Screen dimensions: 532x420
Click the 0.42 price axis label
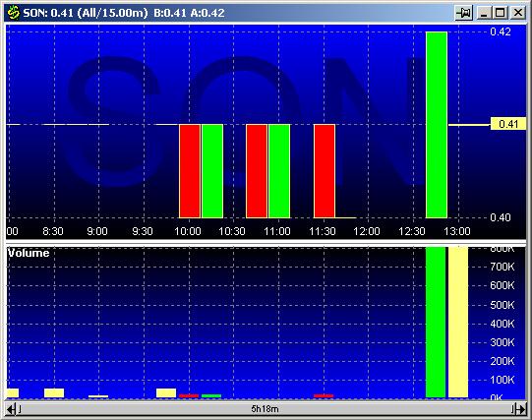click(501, 31)
